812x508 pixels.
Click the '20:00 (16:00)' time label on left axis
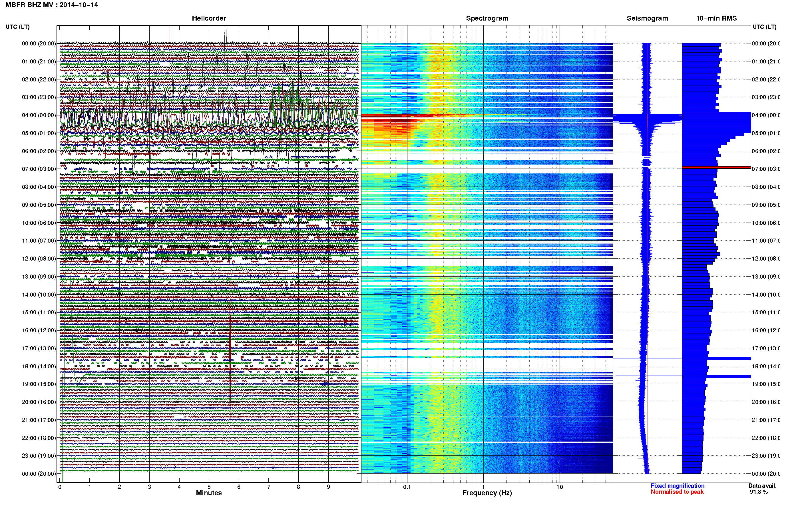(x=39, y=402)
